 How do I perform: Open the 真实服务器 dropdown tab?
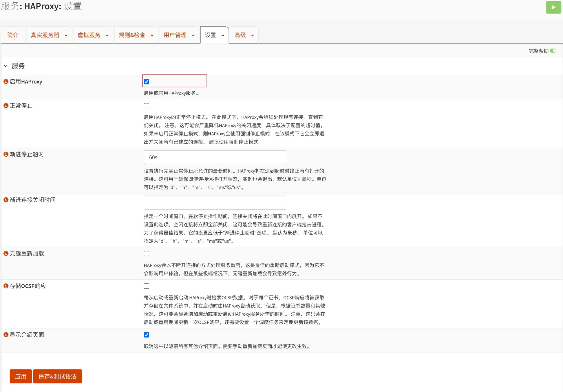pos(49,35)
